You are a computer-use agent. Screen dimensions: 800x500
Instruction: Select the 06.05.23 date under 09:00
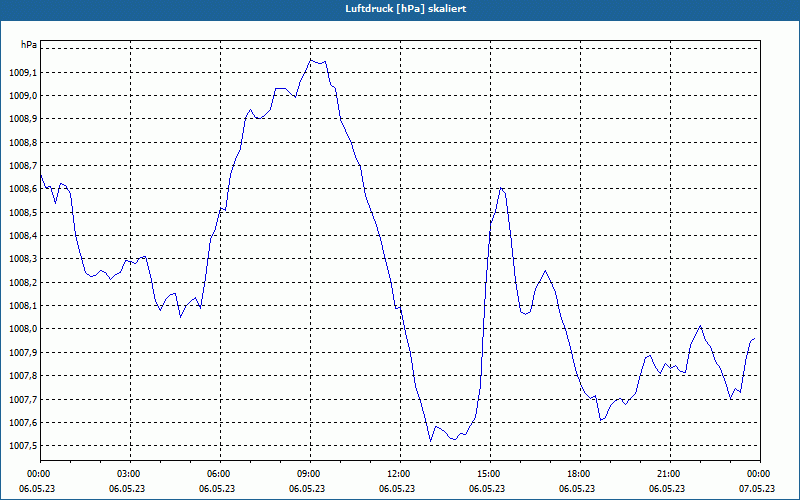307,489
